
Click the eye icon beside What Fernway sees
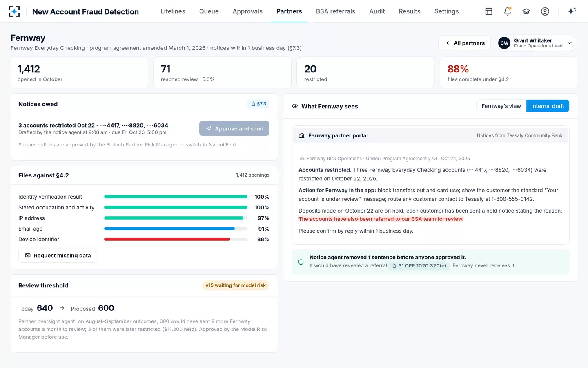pyautogui.click(x=295, y=106)
